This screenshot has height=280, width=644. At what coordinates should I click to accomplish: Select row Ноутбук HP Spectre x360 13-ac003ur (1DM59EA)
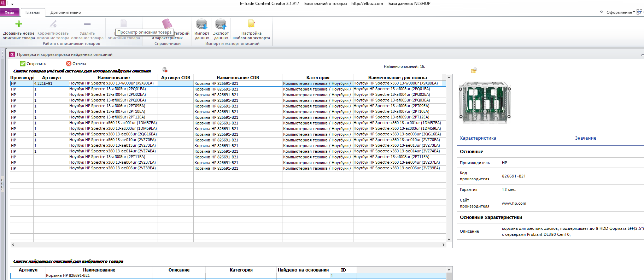tap(228, 129)
